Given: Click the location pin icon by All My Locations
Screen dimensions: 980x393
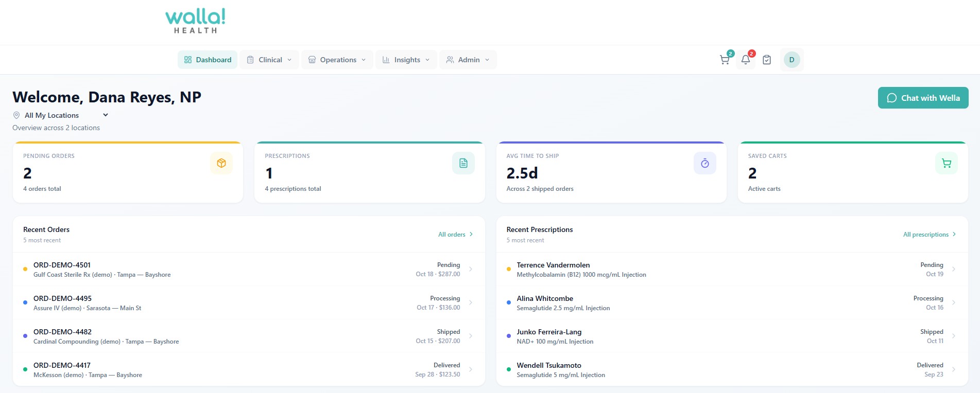Looking at the screenshot, I should [x=16, y=115].
